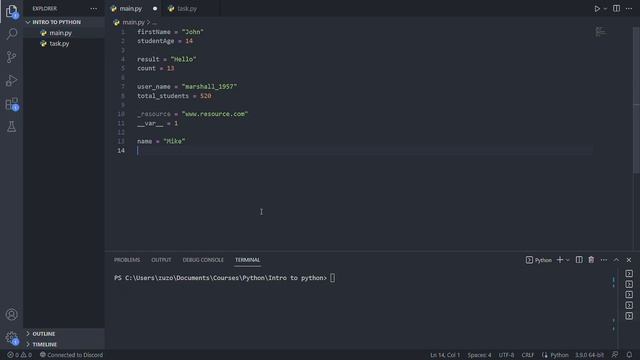640x360 pixels.
Task: Select the fourth terminal instance in list
Action: pos(629,305)
